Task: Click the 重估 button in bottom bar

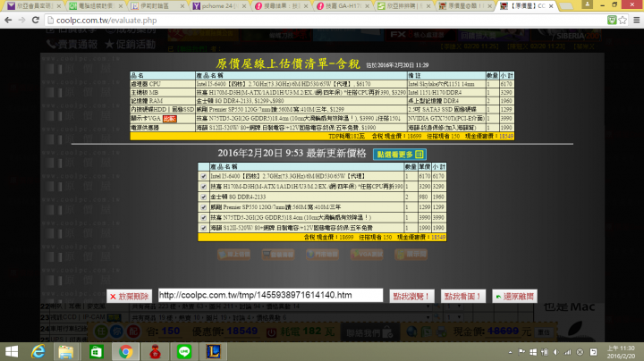Action: (544, 332)
